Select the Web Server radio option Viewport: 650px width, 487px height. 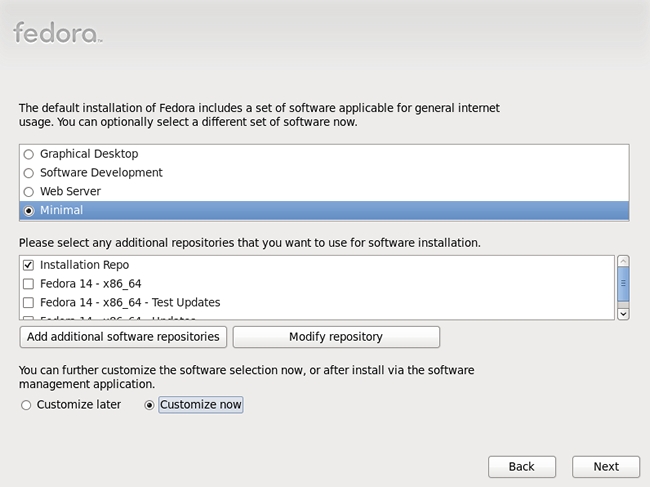29,191
